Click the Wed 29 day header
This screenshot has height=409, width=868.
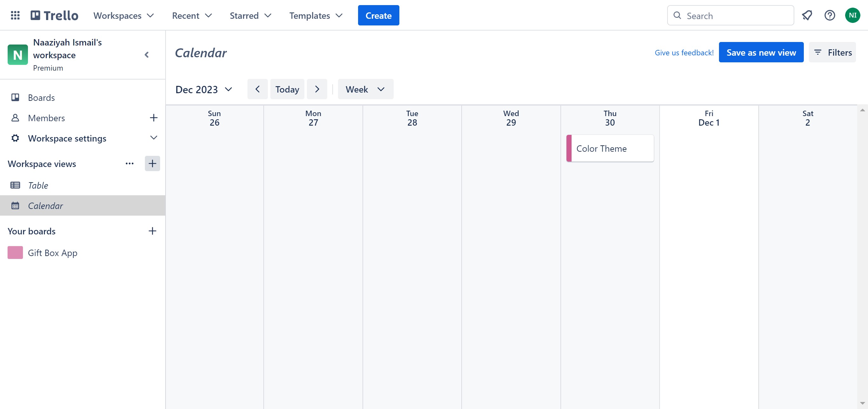click(x=511, y=118)
